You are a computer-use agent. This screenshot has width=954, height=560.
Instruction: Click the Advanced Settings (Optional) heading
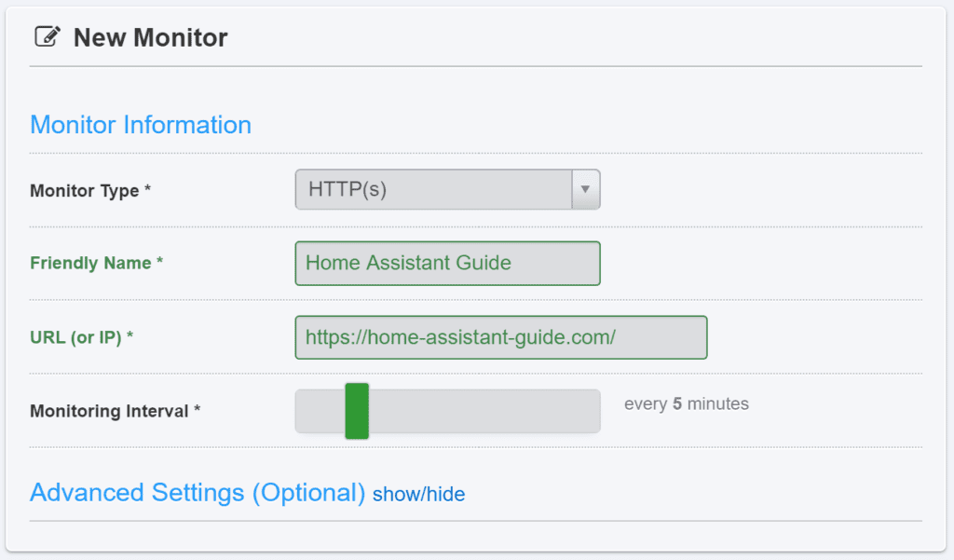coord(198,492)
